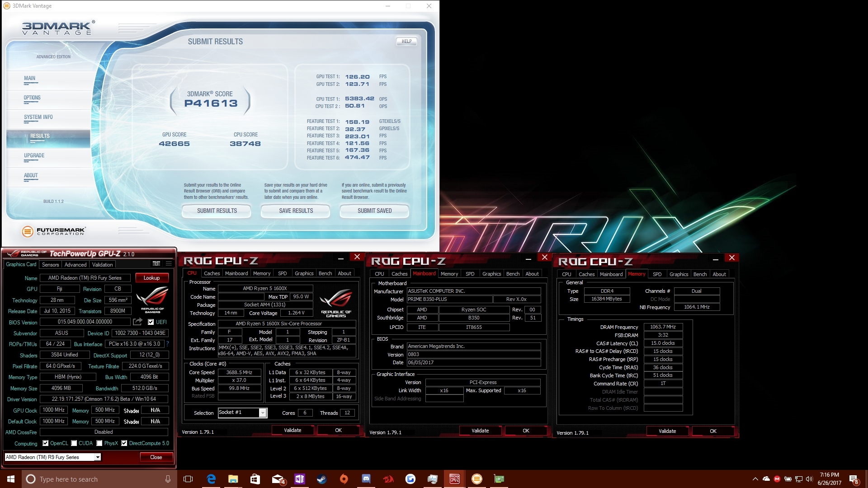The width and height of the screenshot is (868, 488).
Task: Click the Close button in GPU-Z
Action: (x=156, y=457)
